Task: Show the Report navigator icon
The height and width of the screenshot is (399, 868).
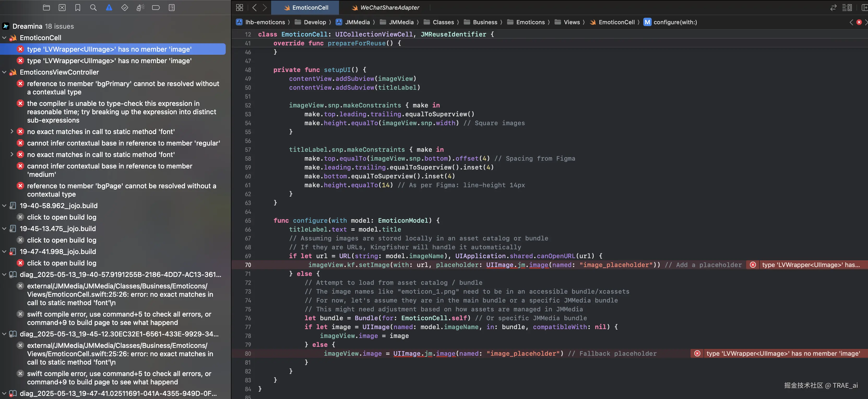Action: point(171,7)
